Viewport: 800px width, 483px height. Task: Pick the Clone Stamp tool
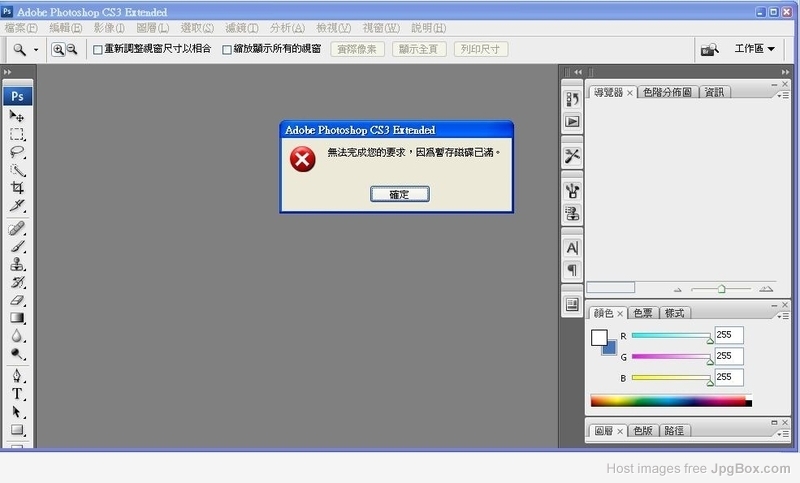click(17, 264)
